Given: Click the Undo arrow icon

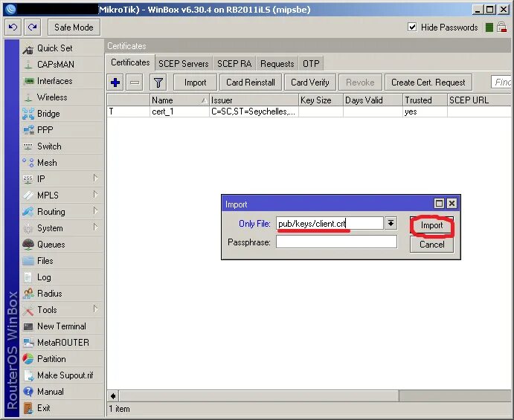Looking at the screenshot, I should [13, 28].
